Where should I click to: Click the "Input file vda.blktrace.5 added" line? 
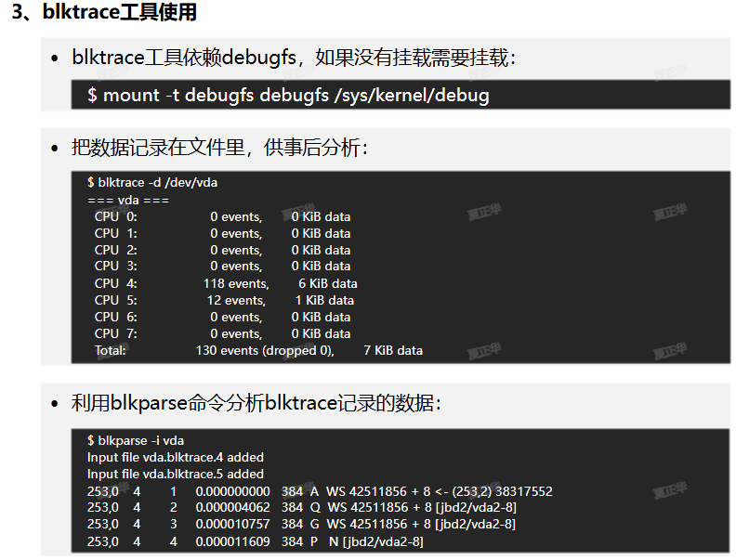(176, 474)
